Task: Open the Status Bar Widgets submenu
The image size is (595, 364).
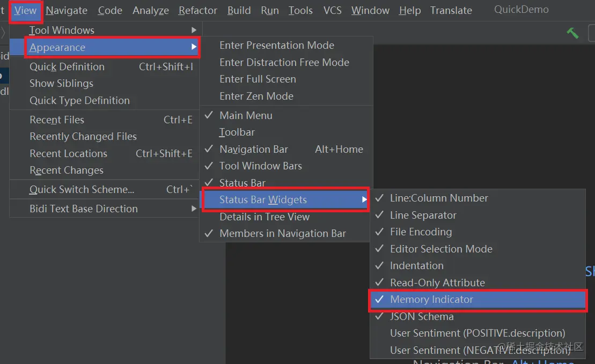Action: [x=263, y=199]
